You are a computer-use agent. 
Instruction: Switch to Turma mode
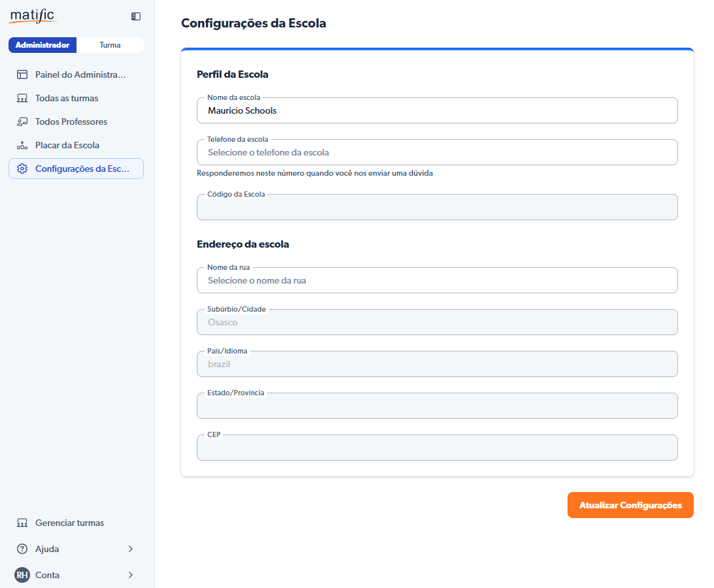point(110,45)
